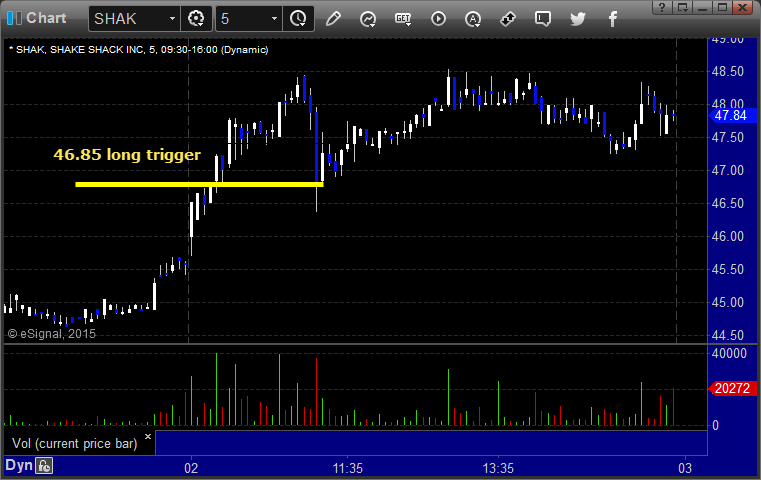Click the Dyn time template label
This screenshot has width=761, height=480.
coord(19,465)
